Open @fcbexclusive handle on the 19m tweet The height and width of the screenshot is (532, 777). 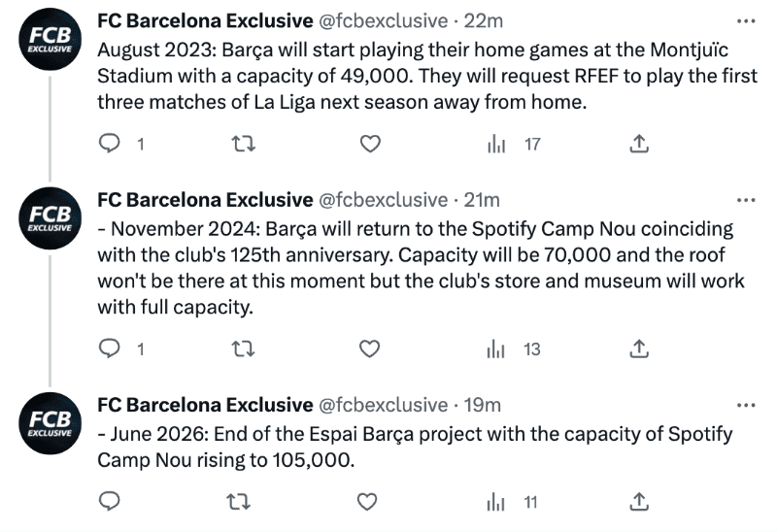tap(384, 405)
